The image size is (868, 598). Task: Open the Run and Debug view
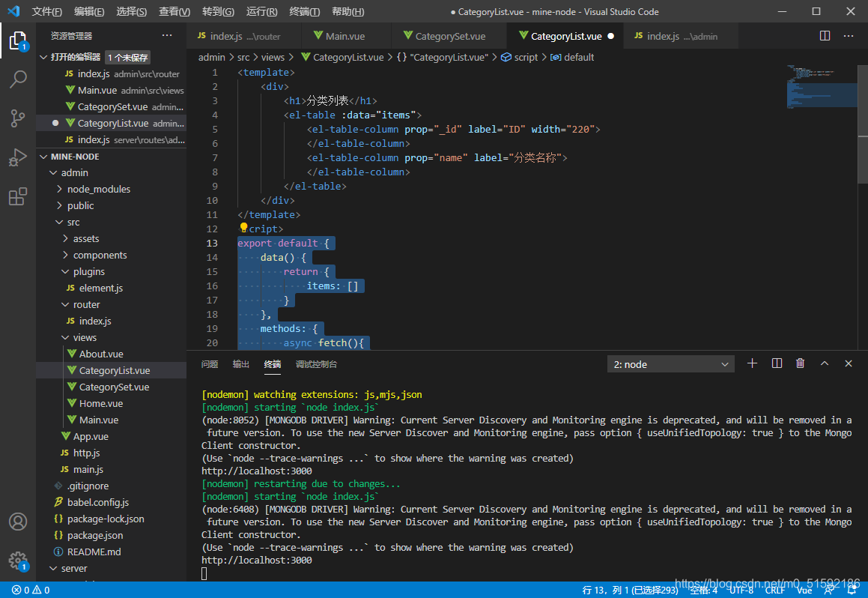click(18, 157)
